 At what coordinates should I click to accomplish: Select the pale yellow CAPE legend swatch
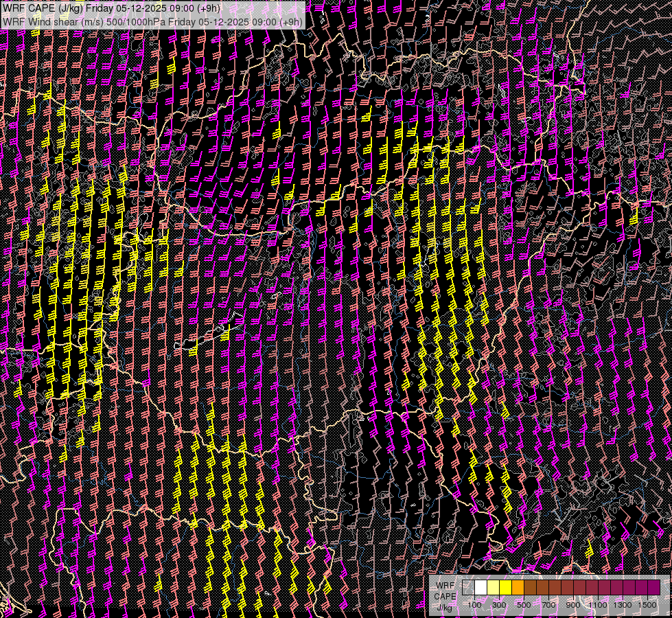pos(494,587)
